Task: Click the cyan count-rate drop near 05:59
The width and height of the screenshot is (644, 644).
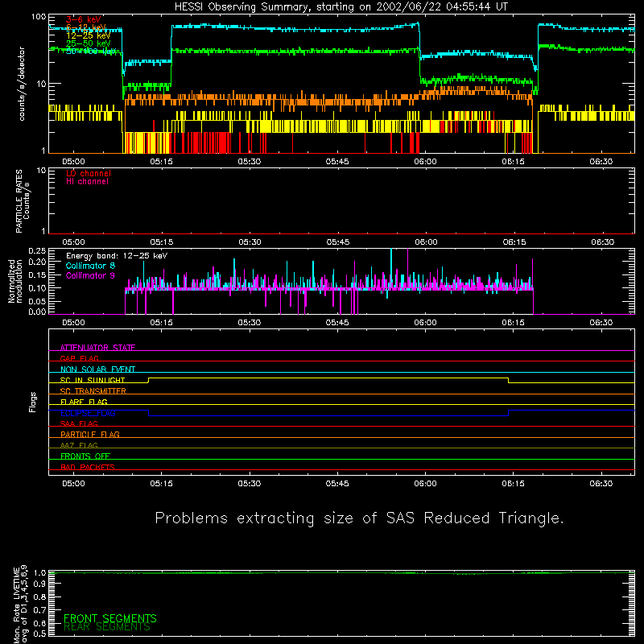Action: [x=419, y=40]
